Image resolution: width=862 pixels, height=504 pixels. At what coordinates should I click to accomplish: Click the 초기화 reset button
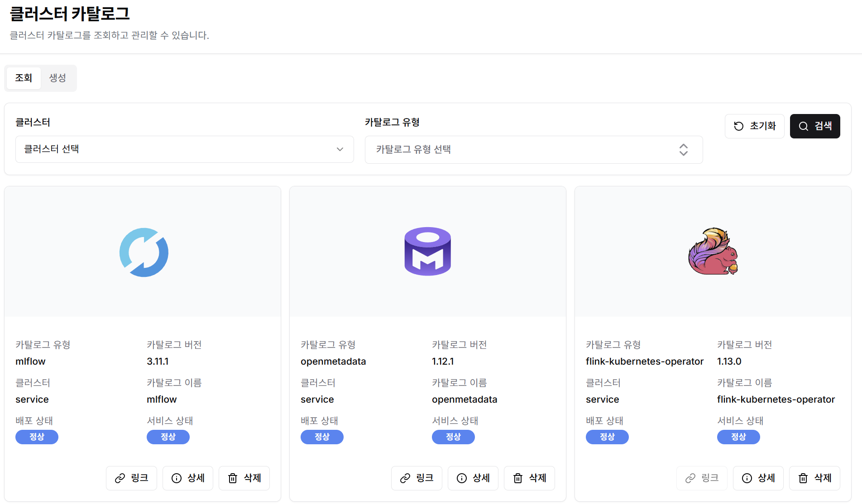755,126
